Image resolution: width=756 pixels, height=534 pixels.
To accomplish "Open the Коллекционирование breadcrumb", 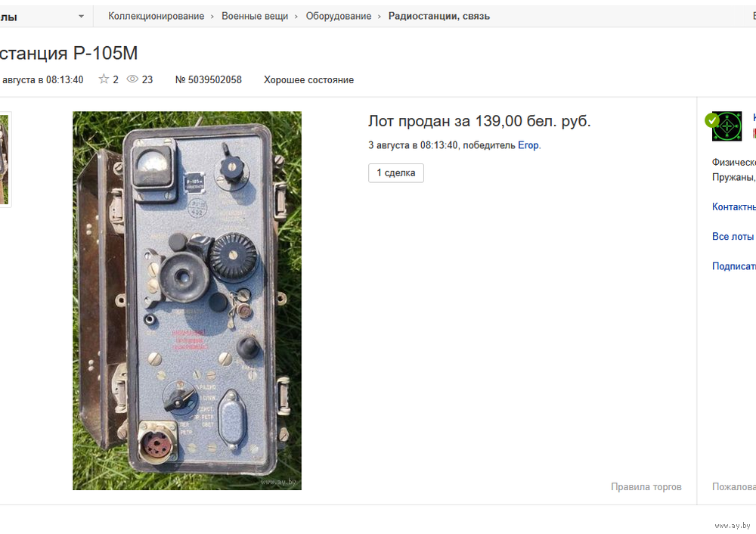I will pos(156,16).
